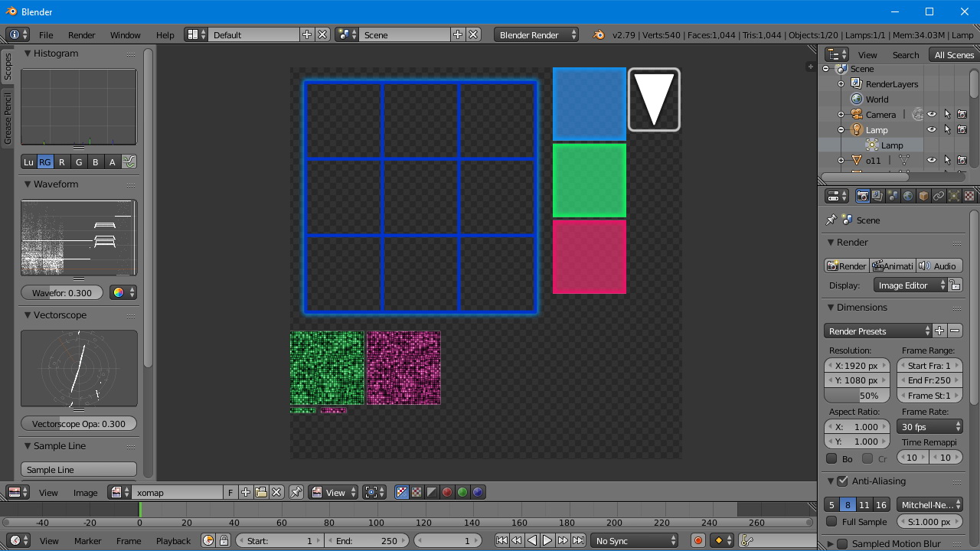Toggle automatic keyframe record button
The width and height of the screenshot is (980, 551).
click(697, 540)
